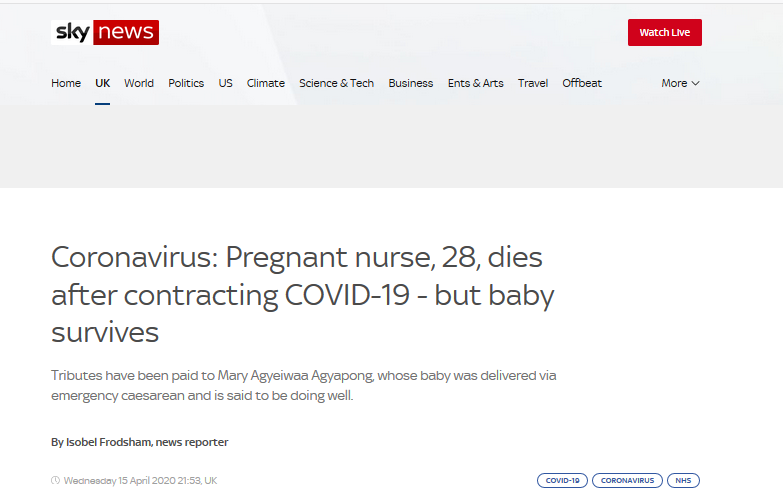Open the Travel section
The height and width of the screenshot is (501, 783).
[x=533, y=83]
